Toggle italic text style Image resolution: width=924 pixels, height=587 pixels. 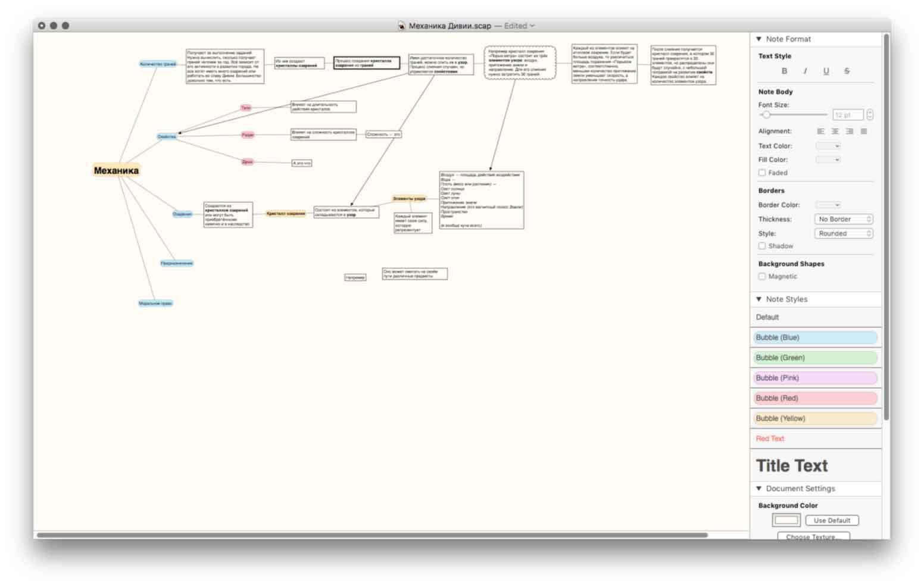coord(805,71)
